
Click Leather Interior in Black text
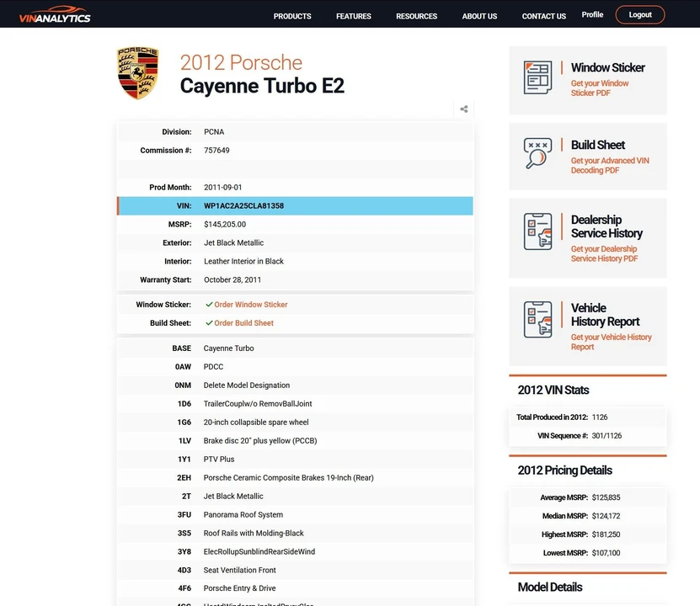tap(243, 261)
